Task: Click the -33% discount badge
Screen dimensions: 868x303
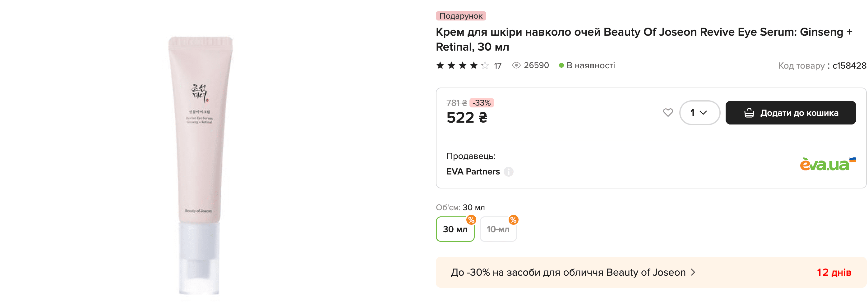Action: click(x=481, y=103)
